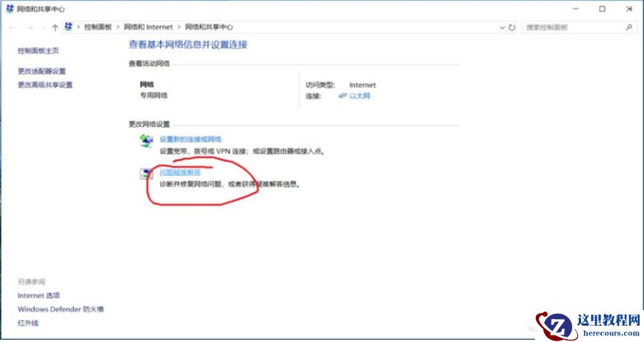The image size is (644, 342).
Task: Open Internet 选项 link
Action: click(39, 295)
